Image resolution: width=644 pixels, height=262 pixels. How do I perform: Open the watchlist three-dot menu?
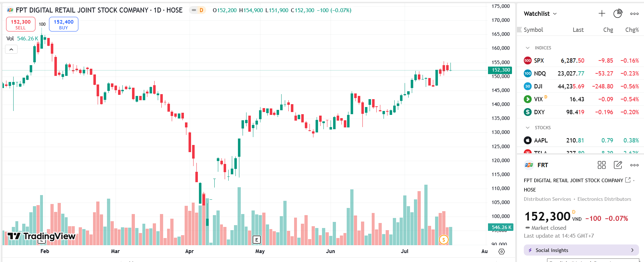pyautogui.click(x=634, y=13)
